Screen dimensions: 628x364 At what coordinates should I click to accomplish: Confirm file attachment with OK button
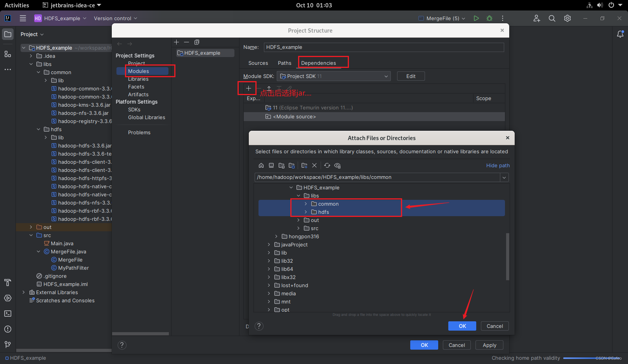[x=462, y=326]
